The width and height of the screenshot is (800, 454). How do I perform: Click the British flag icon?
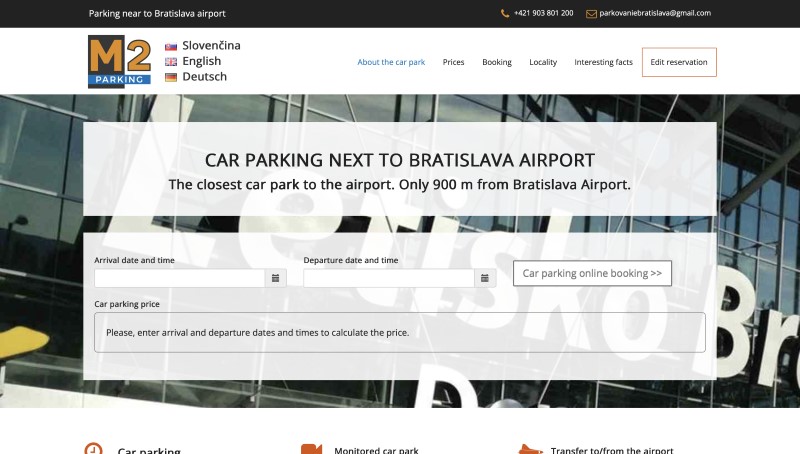pos(171,62)
